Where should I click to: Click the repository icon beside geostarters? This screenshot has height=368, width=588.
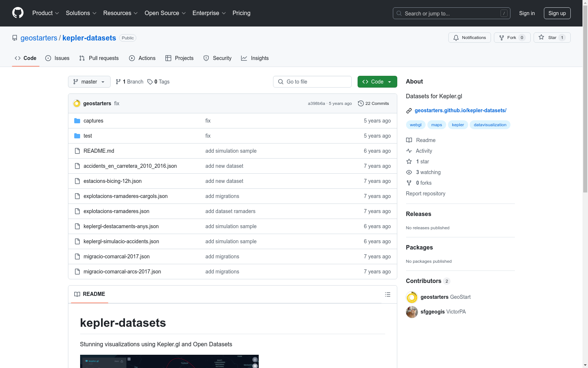pos(15,38)
